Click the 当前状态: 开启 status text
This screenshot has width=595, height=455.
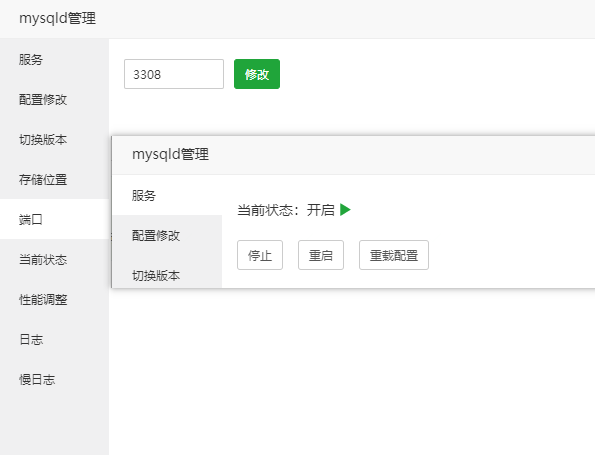(x=286, y=210)
